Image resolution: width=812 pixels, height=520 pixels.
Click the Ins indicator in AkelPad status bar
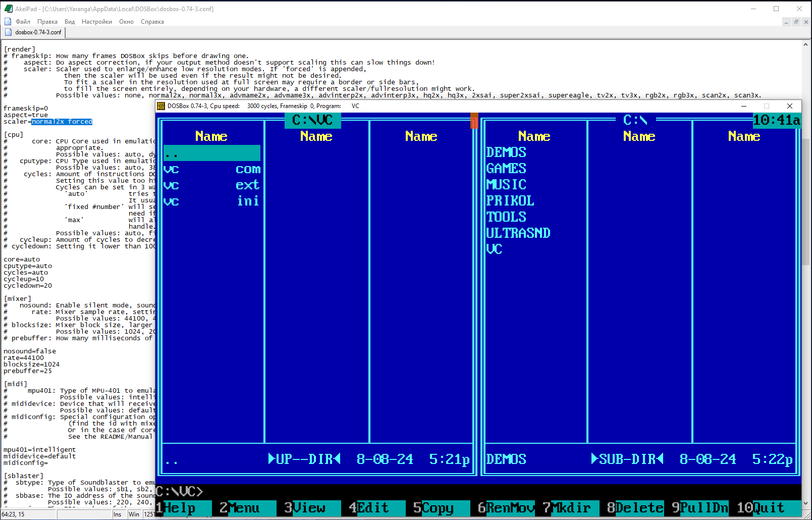pos(118,514)
